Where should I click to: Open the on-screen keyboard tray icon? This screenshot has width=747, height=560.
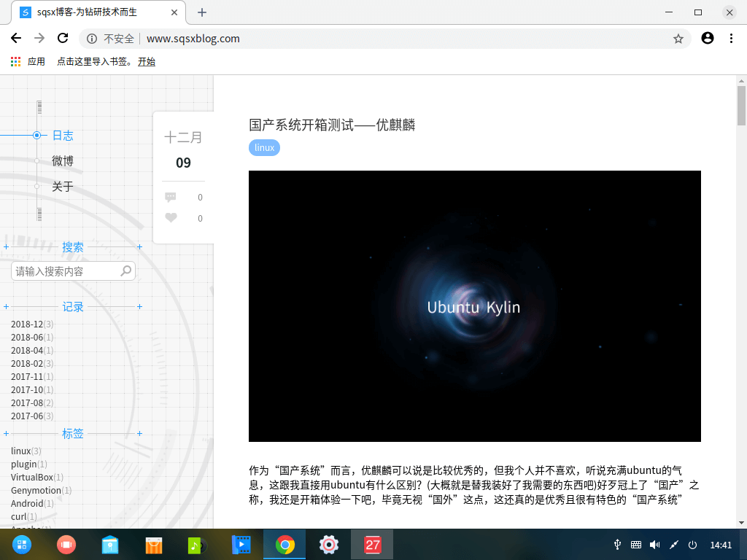click(x=636, y=545)
